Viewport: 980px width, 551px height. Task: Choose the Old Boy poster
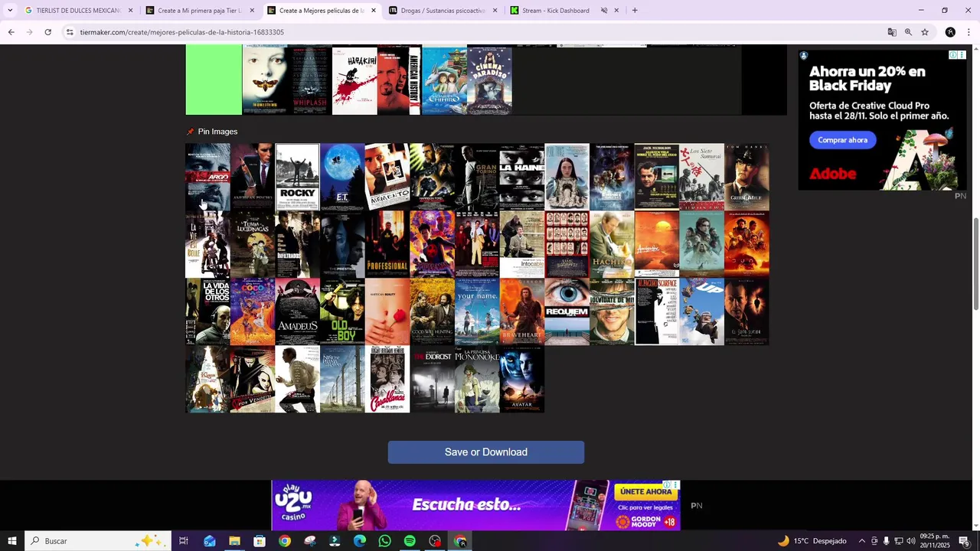342,311
